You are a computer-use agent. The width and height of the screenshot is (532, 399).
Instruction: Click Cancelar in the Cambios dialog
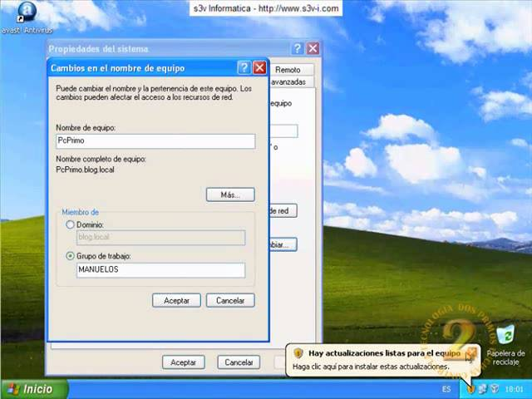(230, 301)
